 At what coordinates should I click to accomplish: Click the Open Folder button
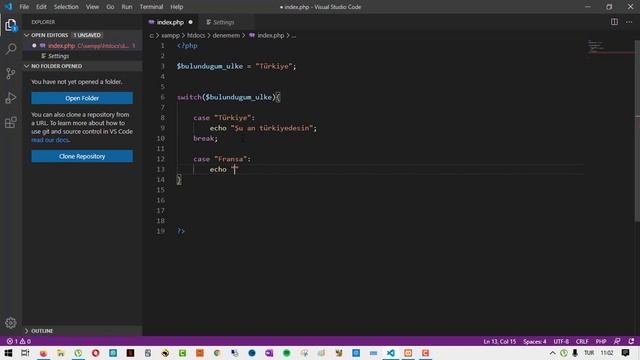click(x=82, y=98)
